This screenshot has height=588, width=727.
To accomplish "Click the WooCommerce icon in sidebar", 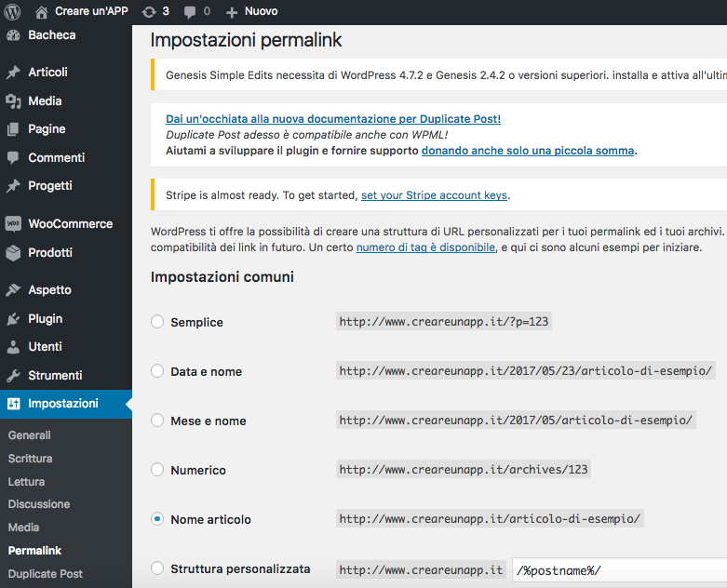I will [x=13, y=224].
